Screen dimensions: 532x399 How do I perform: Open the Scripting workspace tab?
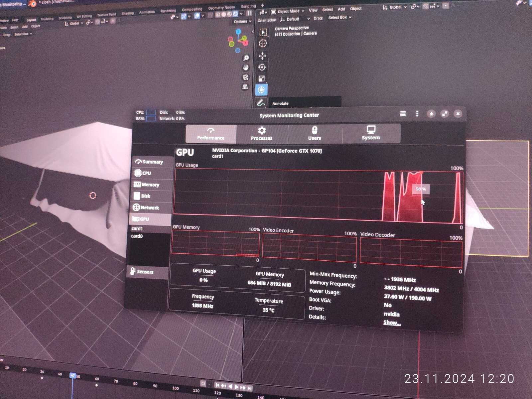248,6
